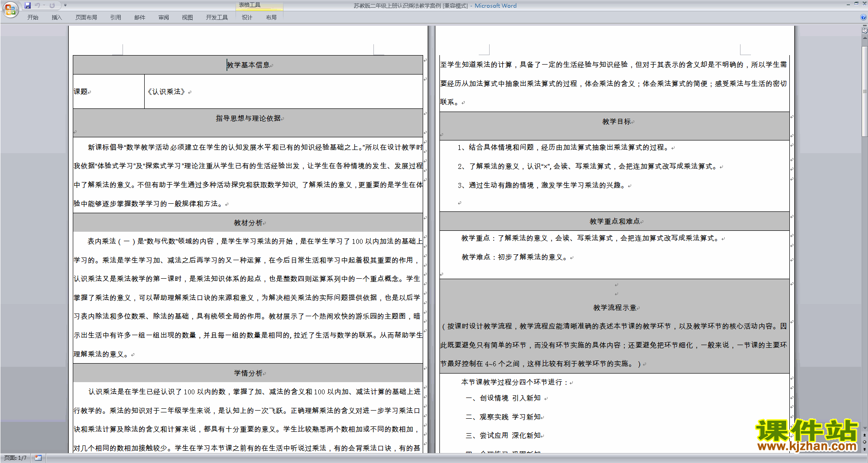Viewport: 868px width, 463px height.
Task: Click the page count 页面: 1/7 in status bar
Action: tap(15, 458)
